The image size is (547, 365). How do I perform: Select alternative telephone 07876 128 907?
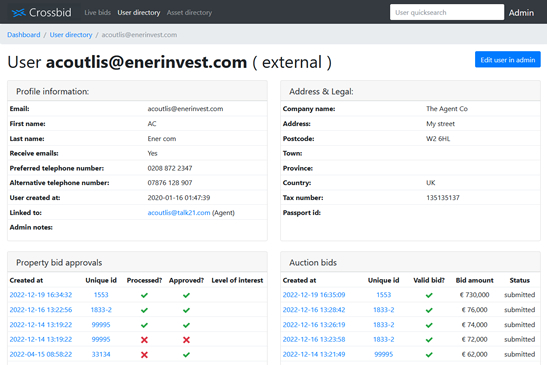[x=170, y=183]
